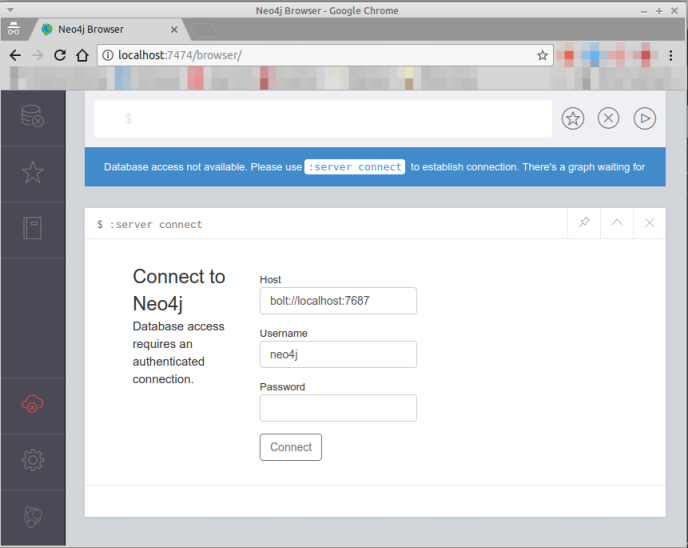Screen dimensions: 688x548
Task: Click the address bar URL
Action: (180, 55)
